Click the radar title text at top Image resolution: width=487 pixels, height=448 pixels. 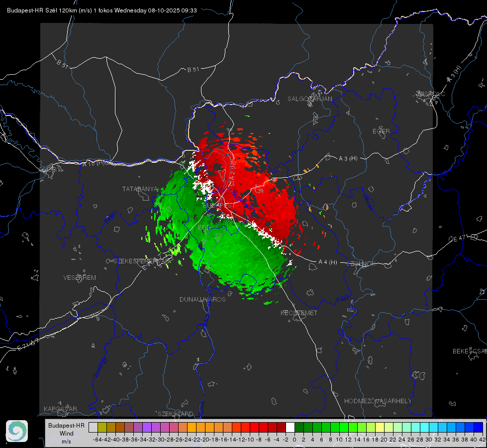pos(102,10)
